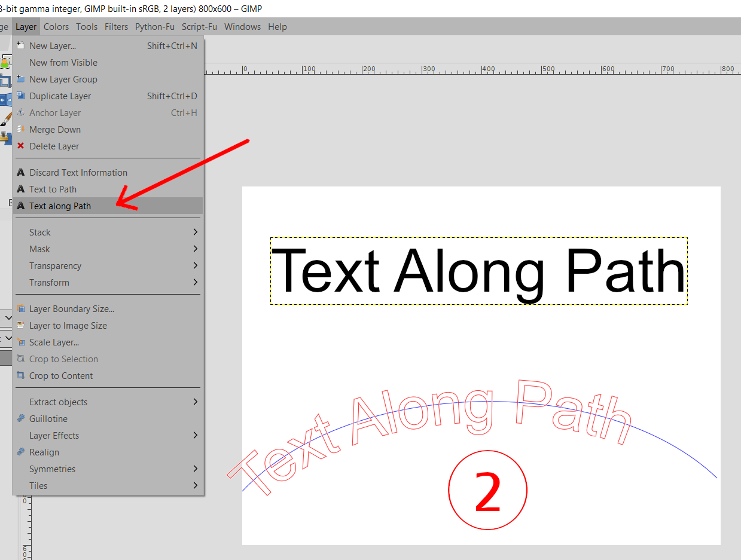Click the Discard Text Information A icon
741x560 pixels.
(21, 173)
